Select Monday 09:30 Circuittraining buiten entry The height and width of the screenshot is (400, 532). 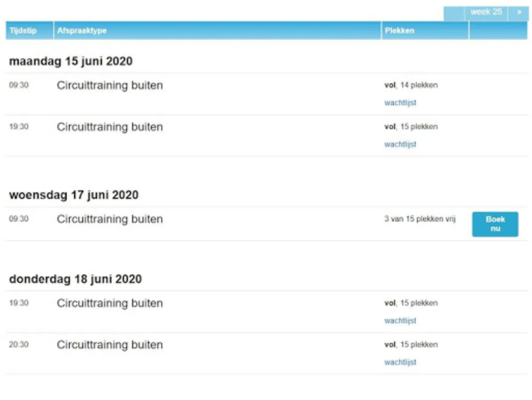(x=110, y=85)
